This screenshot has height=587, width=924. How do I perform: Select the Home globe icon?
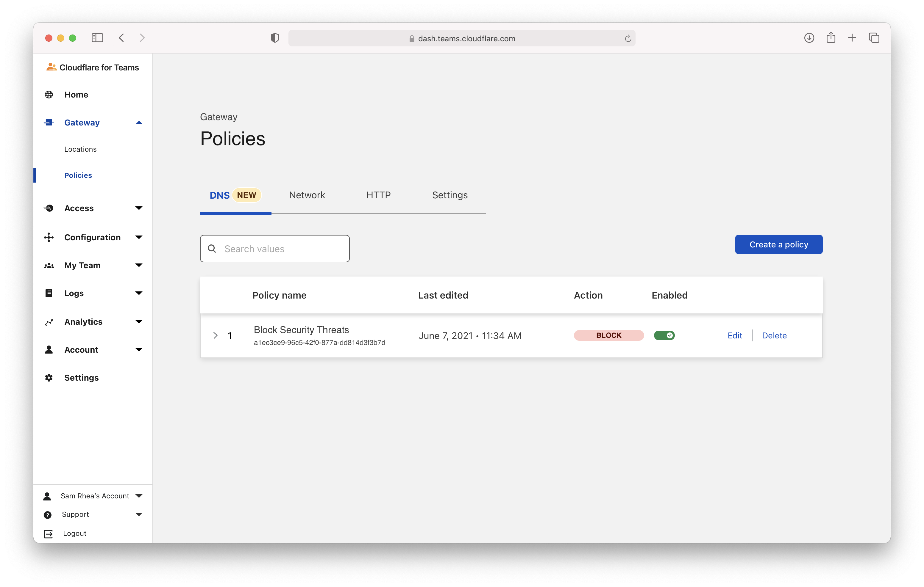pyautogui.click(x=49, y=94)
